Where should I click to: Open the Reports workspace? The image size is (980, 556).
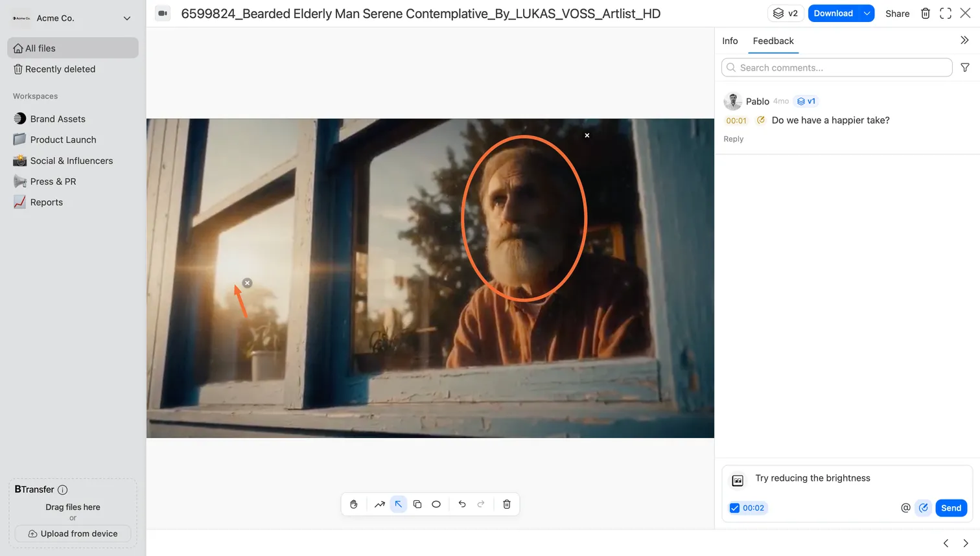73,202
